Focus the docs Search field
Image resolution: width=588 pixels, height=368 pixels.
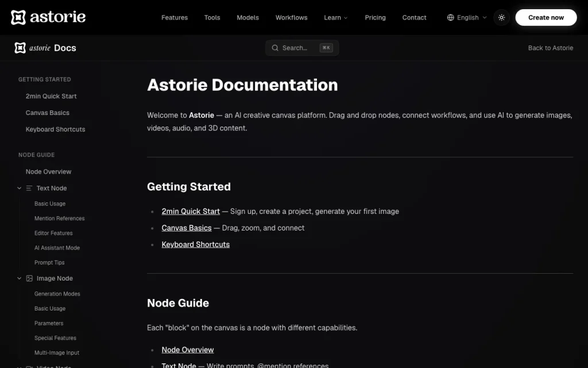(302, 48)
